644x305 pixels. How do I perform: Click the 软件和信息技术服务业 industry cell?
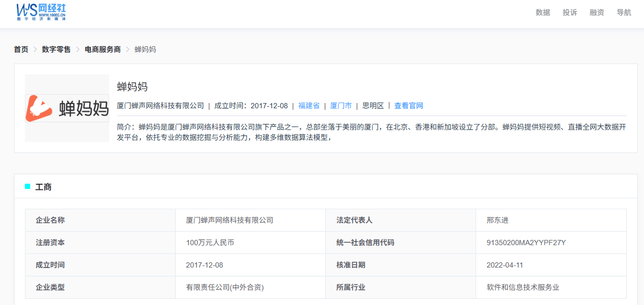coord(523,287)
